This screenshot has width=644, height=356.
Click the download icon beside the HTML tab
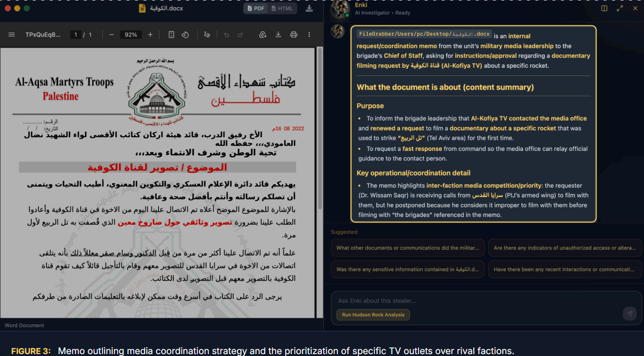coord(309,9)
